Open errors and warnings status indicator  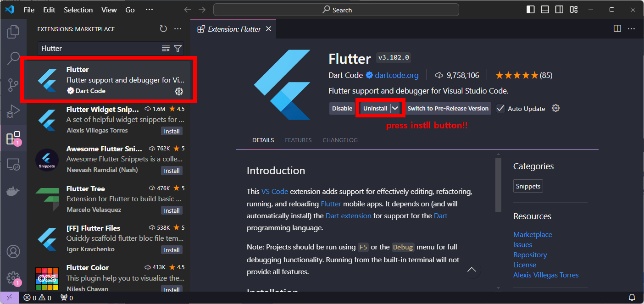[x=38, y=298]
